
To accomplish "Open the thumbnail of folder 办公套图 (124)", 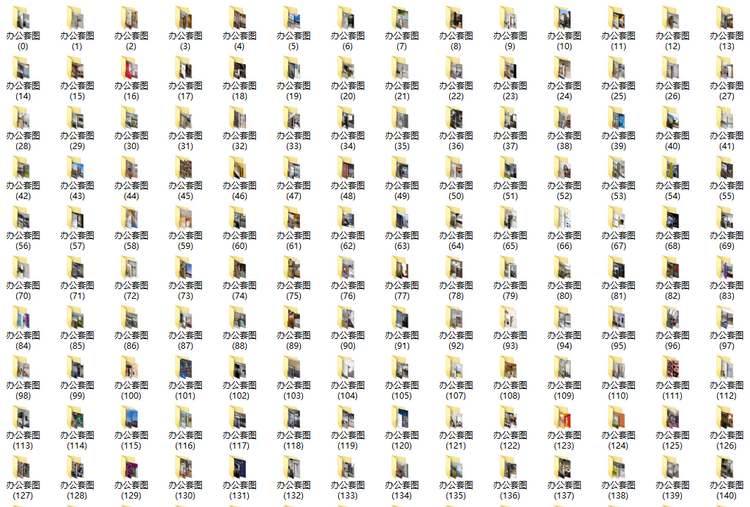I will [618, 417].
